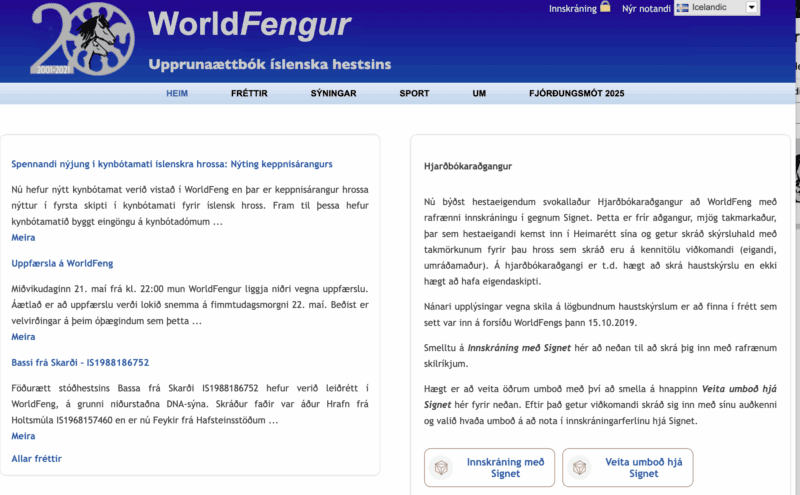This screenshot has height=495, width=800.
Task: Click Meira under Bassi frá Skarði item
Action: coord(23,436)
